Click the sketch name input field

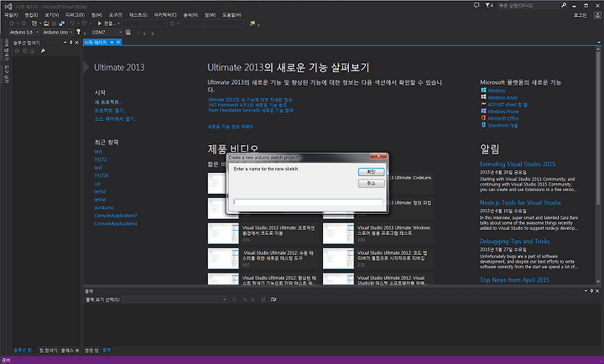click(x=308, y=202)
